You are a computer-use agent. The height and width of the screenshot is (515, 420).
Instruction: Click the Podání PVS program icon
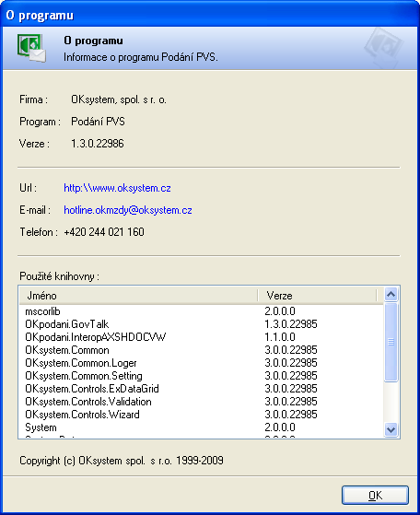(x=31, y=48)
